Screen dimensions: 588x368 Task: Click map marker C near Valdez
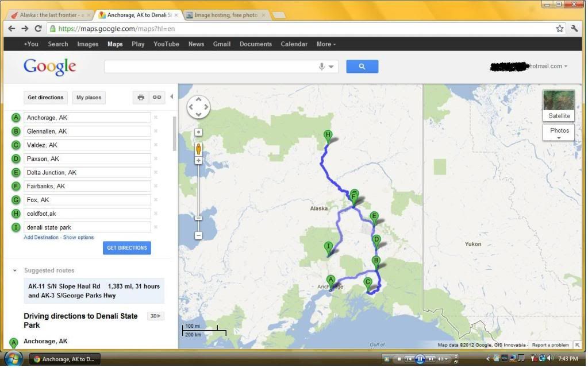coord(367,284)
